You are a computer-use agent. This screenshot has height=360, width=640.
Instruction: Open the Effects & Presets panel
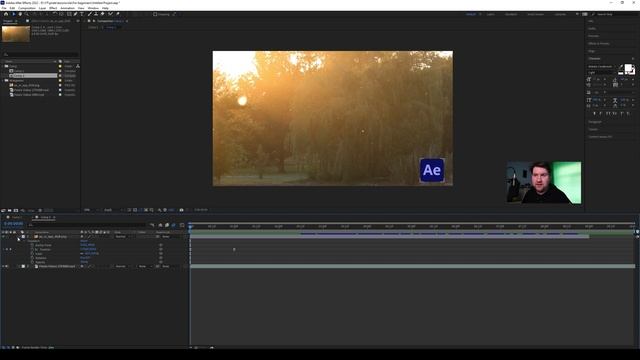coord(599,44)
